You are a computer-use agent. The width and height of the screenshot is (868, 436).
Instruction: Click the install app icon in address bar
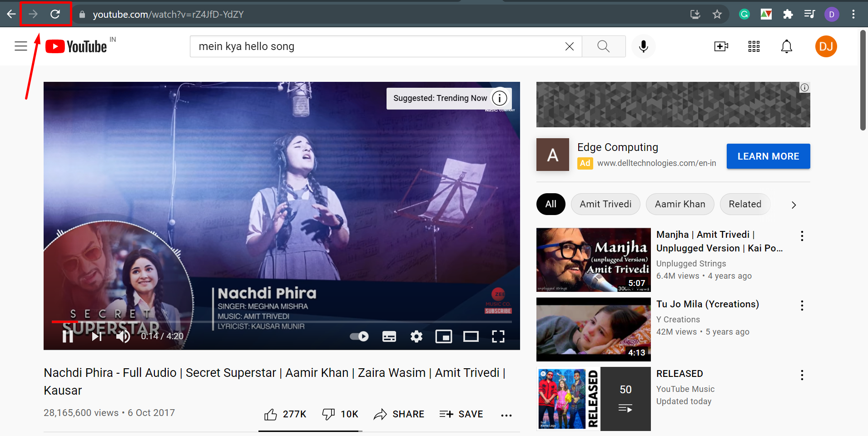tap(695, 14)
